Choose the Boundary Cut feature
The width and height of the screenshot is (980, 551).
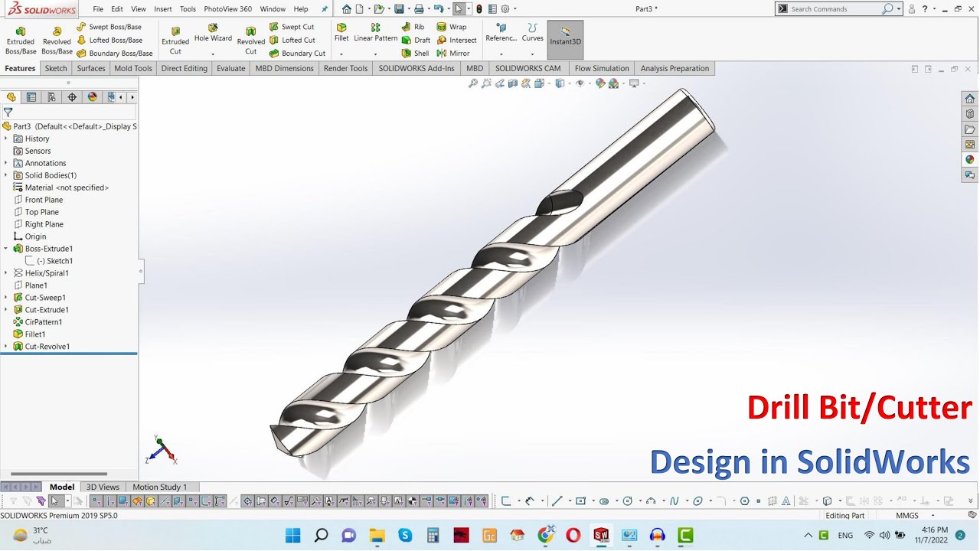click(297, 54)
